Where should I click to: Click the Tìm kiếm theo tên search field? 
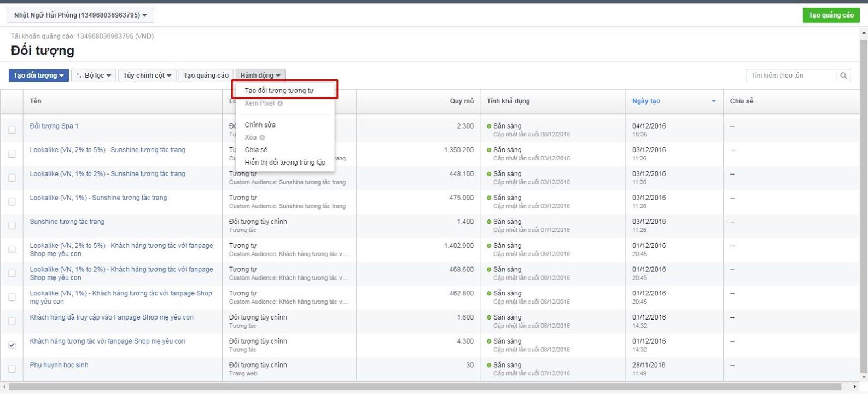point(791,76)
